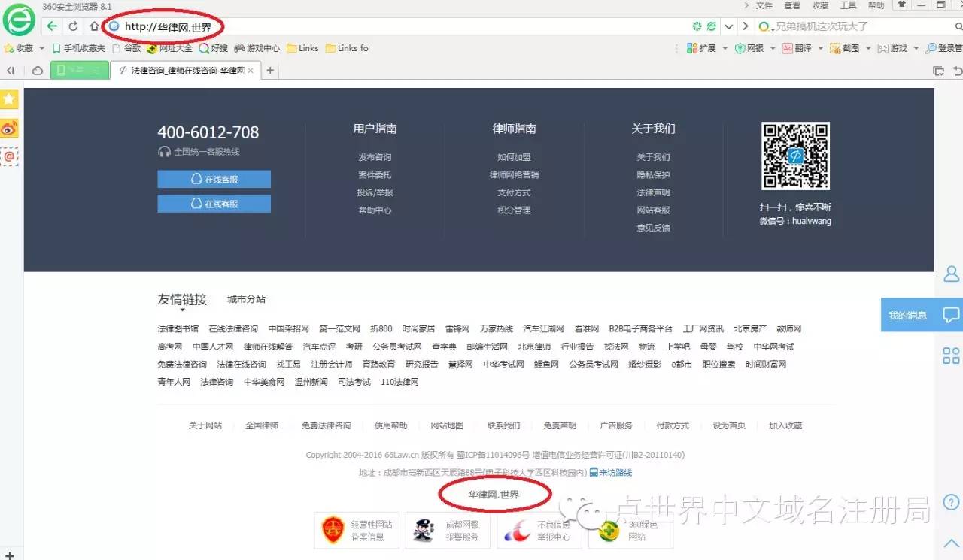
Task: Open the Links bookmark folder
Action: tap(302, 48)
